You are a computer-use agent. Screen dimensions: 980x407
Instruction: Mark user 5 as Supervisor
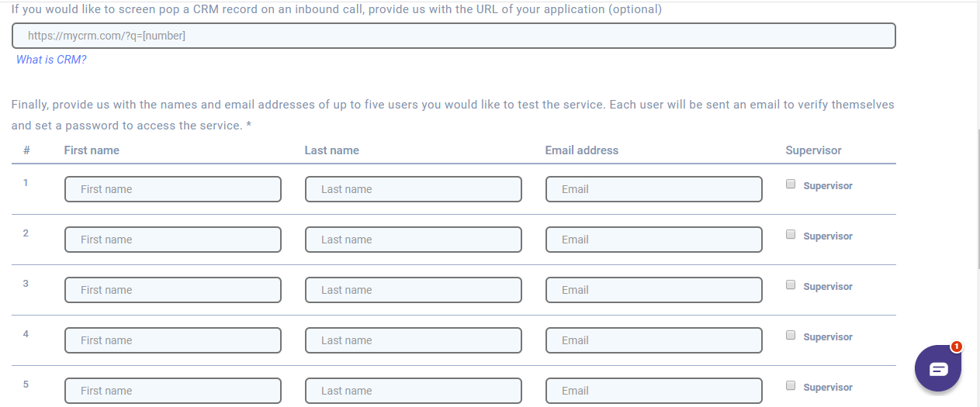tap(791, 386)
